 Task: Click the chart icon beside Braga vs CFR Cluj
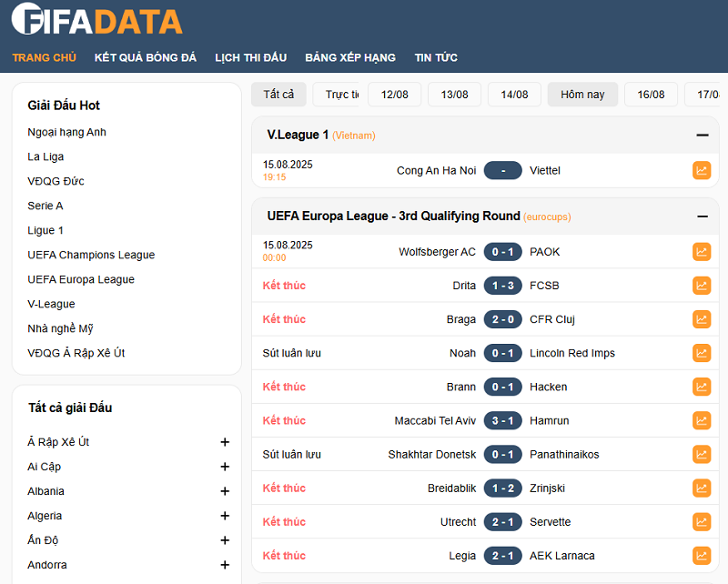tap(701, 319)
